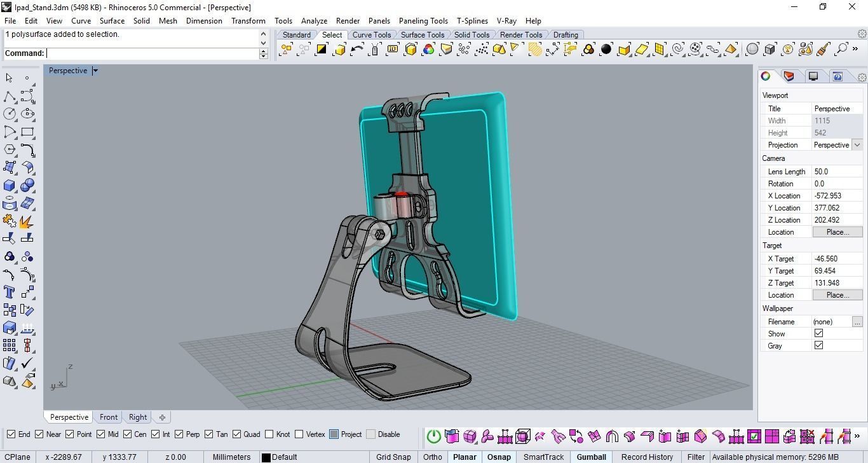
Task: Click the Camera Location Place button
Action: (x=837, y=232)
